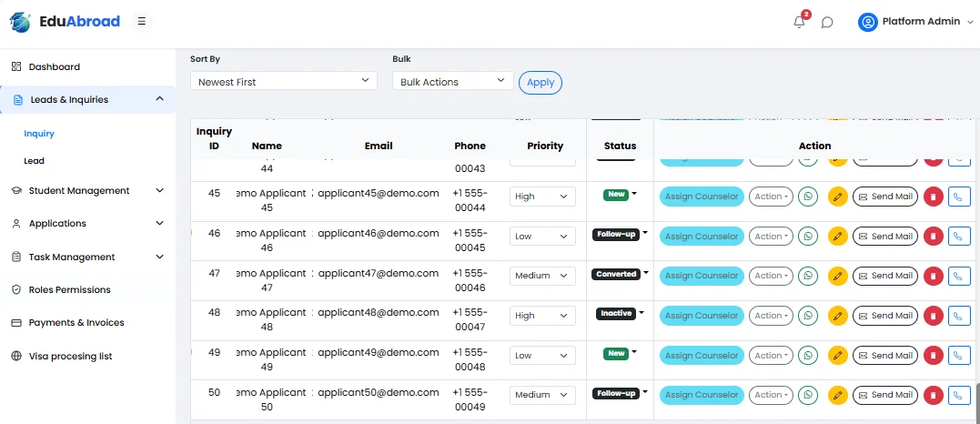Image resolution: width=980 pixels, height=424 pixels.
Task: Edit inquiry 47 with pencil icon
Action: pyautogui.click(x=837, y=276)
